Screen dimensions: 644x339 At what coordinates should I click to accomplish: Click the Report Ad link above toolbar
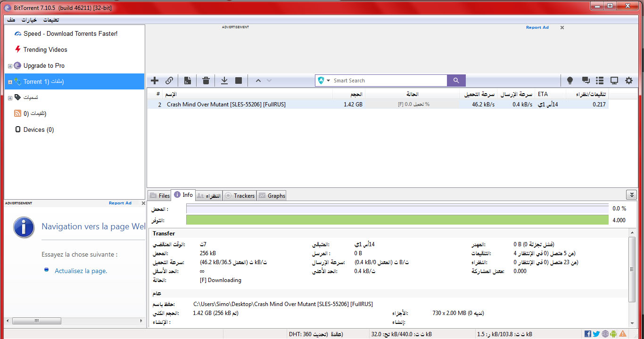pos(537,27)
